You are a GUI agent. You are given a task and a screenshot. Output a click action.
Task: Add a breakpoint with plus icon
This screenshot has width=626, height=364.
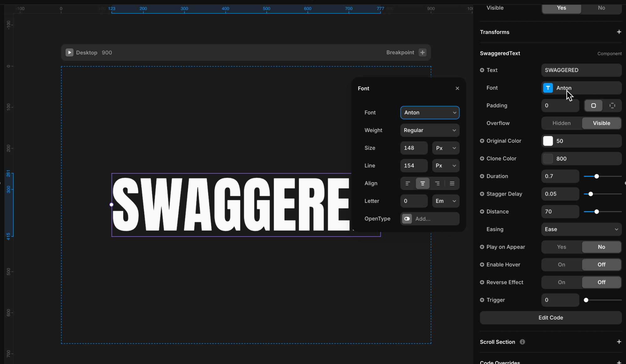pyautogui.click(x=423, y=53)
